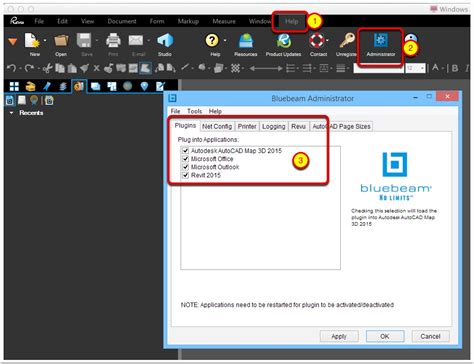The height and width of the screenshot is (364, 474).
Task: Toggle Bold text formatting
Action: [455, 68]
